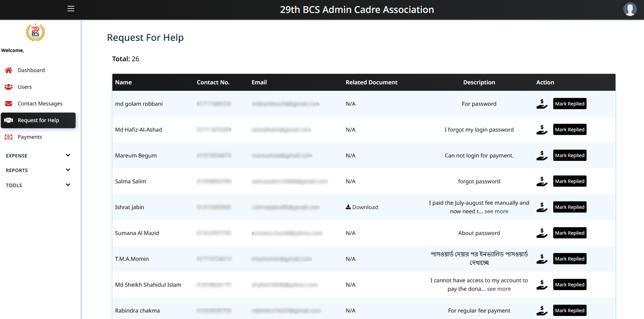Click the payment hand icon for T.M.A.Momin
Image resolution: width=644 pixels, height=319 pixels.
coord(542,259)
